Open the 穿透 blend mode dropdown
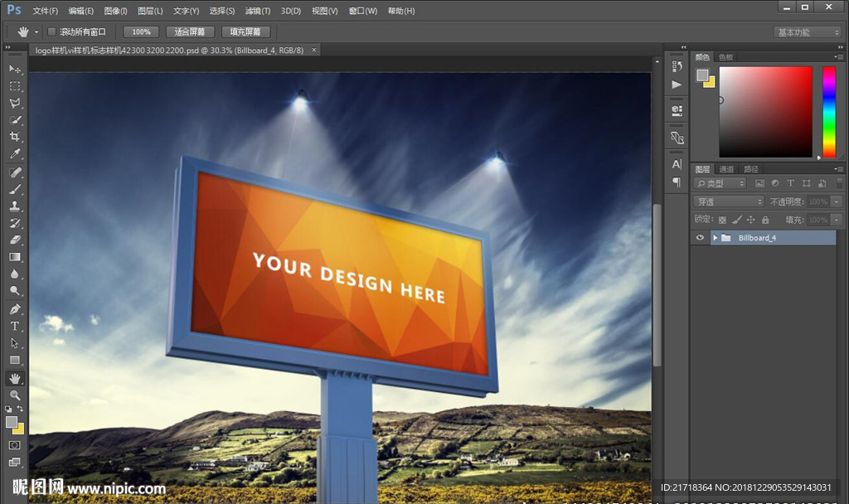 point(729,201)
